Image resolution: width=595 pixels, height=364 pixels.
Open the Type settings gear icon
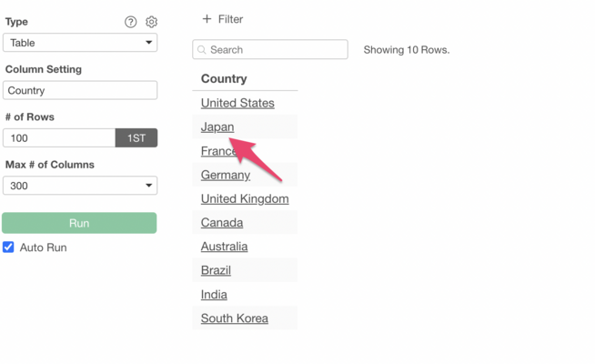pyautogui.click(x=151, y=22)
